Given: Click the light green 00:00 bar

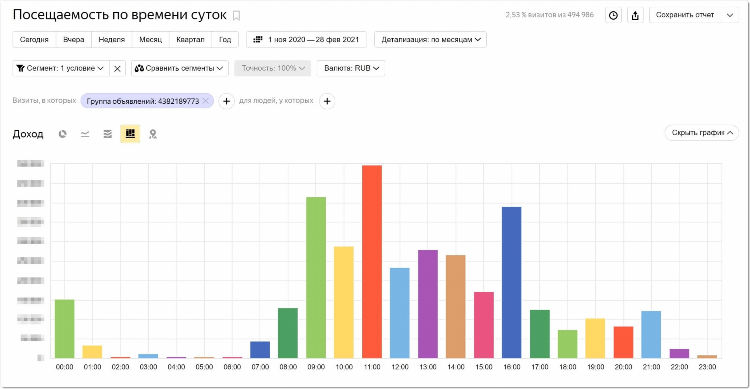Looking at the screenshot, I should pyautogui.click(x=65, y=329).
